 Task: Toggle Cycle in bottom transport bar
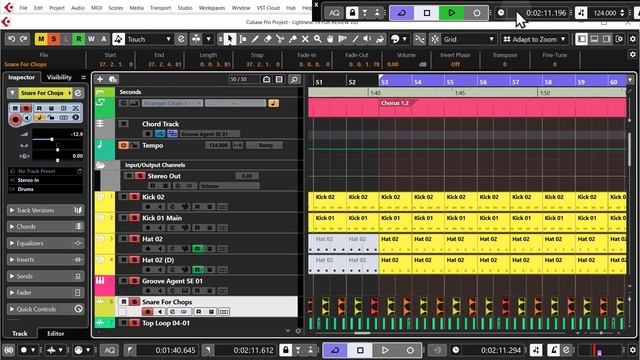click(x=335, y=350)
